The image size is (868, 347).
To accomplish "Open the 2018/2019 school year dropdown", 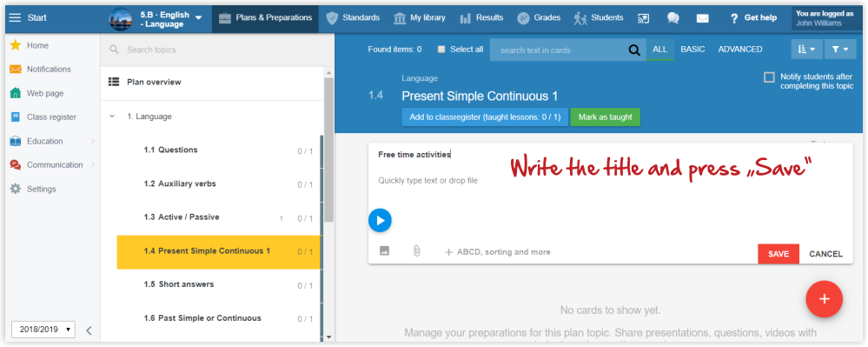I will (x=43, y=330).
